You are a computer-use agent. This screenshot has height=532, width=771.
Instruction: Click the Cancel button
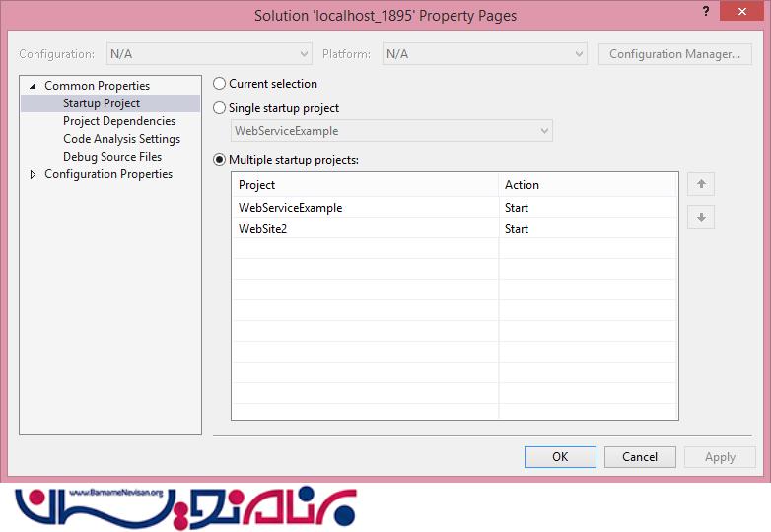click(639, 456)
